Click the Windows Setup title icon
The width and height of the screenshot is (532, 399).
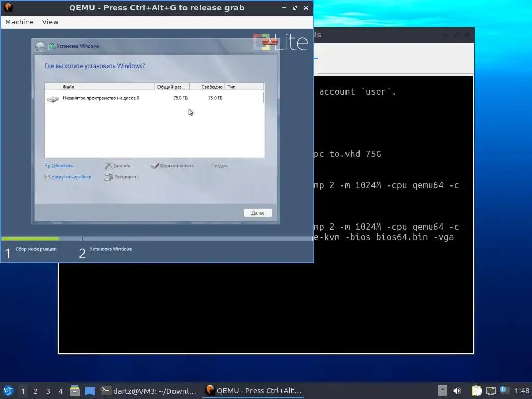[x=51, y=46]
